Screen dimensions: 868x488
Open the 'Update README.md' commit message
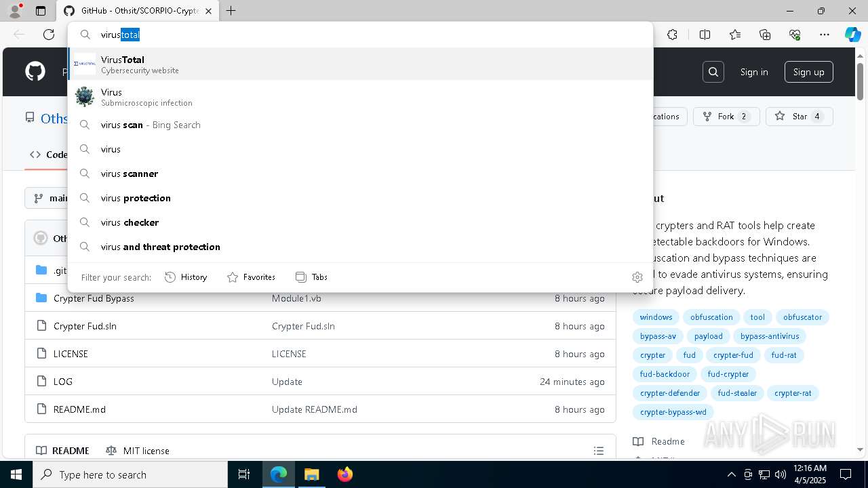314,409
